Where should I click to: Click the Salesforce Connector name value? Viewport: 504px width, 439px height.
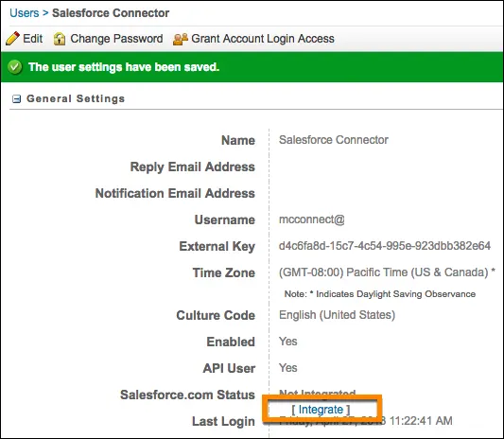tap(334, 140)
